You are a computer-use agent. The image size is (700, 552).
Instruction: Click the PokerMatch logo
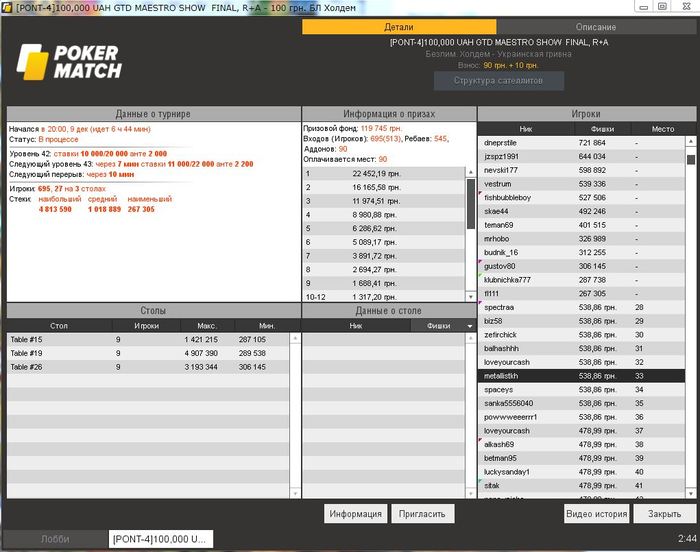tap(69, 62)
